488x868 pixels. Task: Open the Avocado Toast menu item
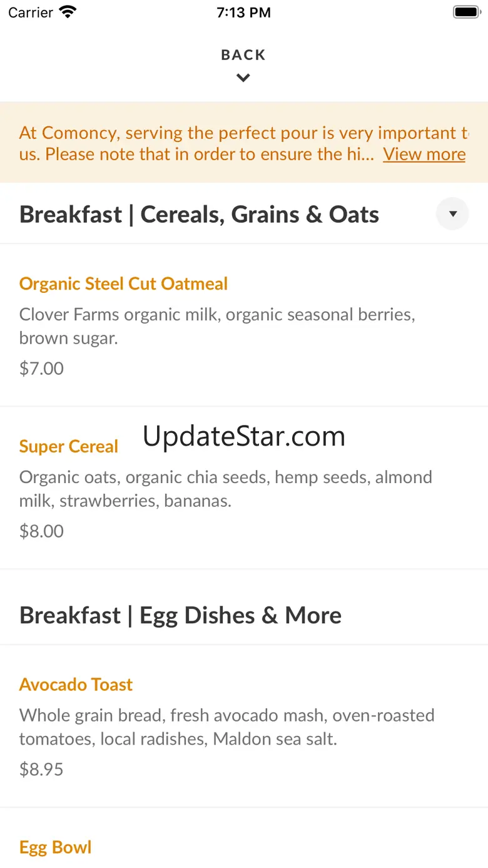pos(76,684)
